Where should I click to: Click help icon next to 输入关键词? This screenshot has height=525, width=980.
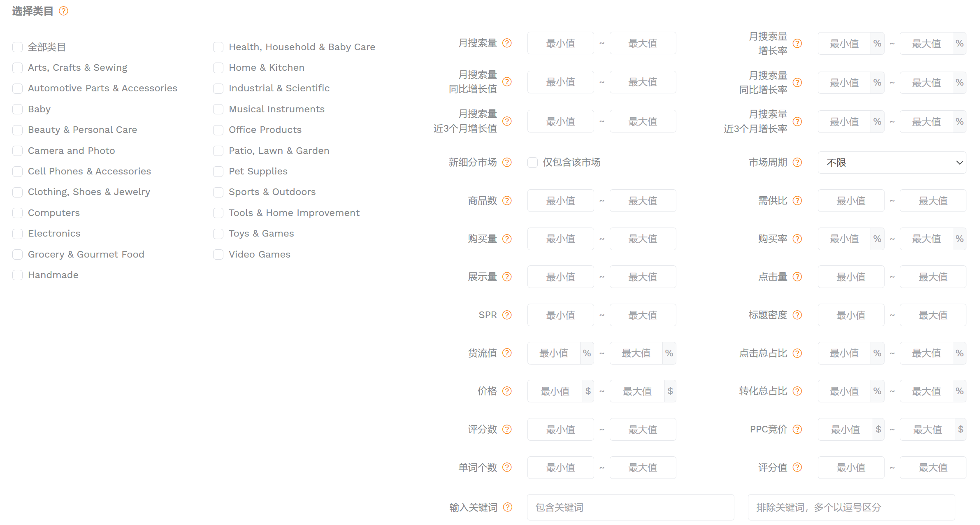pos(508,507)
